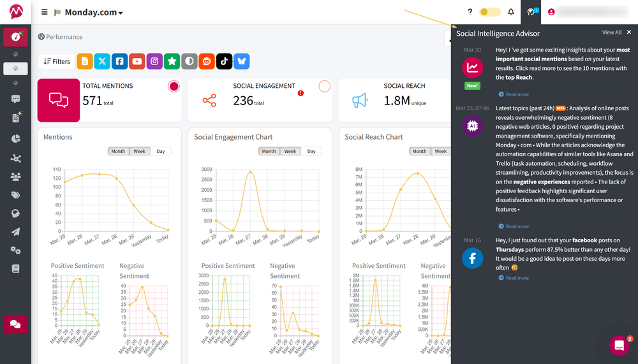Screen dimensions: 638x364
Task: Open the settings gears sidebar icon
Action: (16, 250)
